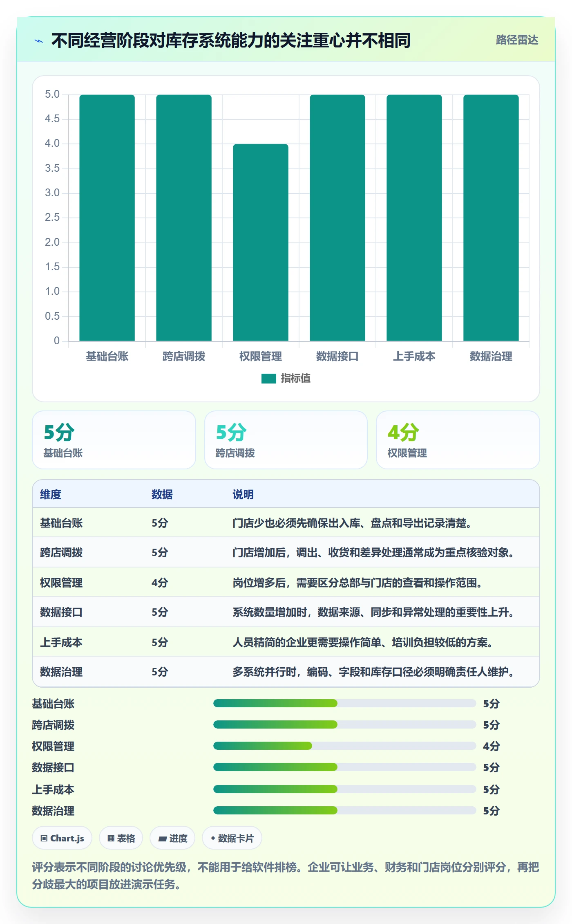Select the 权限管理 table row name
The height and width of the screenshot is (924, 572).
point(61,583)
